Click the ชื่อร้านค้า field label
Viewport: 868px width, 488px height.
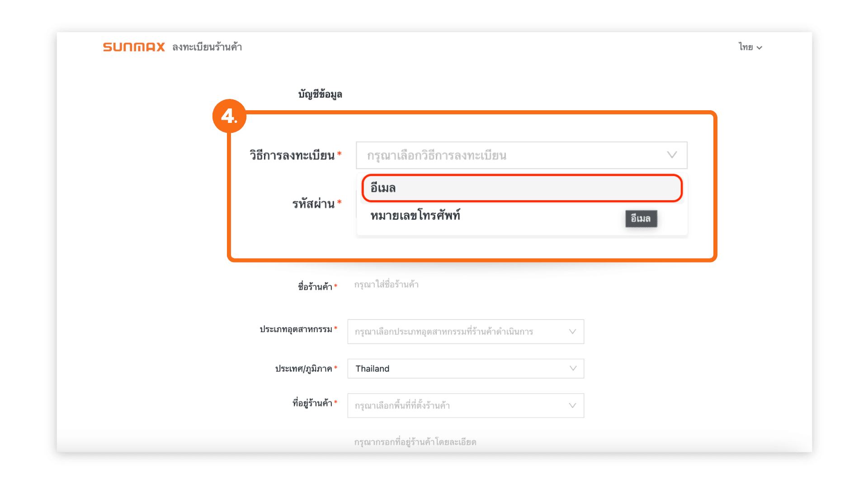pyautogui.click(x=315, y=286)
